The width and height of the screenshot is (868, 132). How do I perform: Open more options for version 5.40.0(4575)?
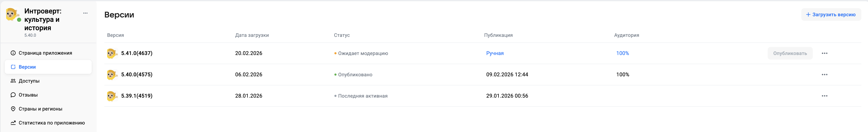[824, 75]
